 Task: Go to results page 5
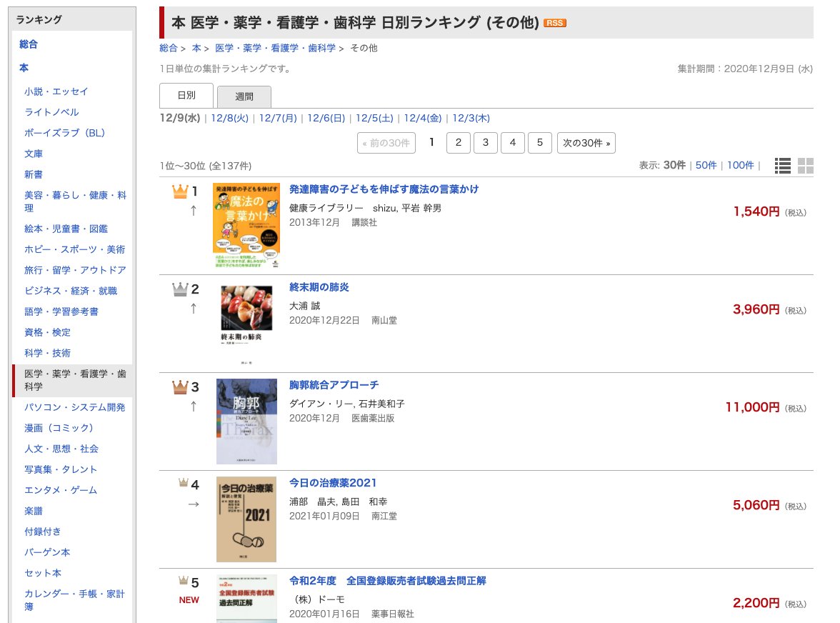(x=540, y=142)
